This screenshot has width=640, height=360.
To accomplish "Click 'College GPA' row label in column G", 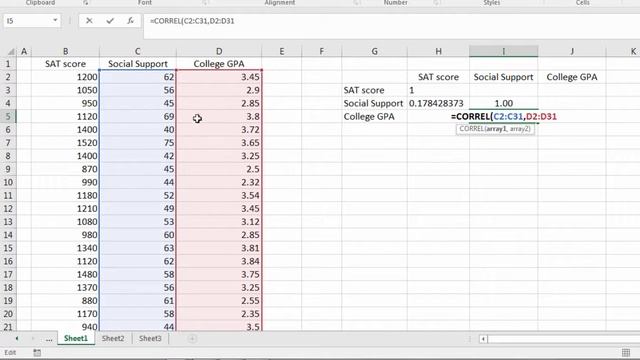I will pyautogui.click(x=374, y=117).
